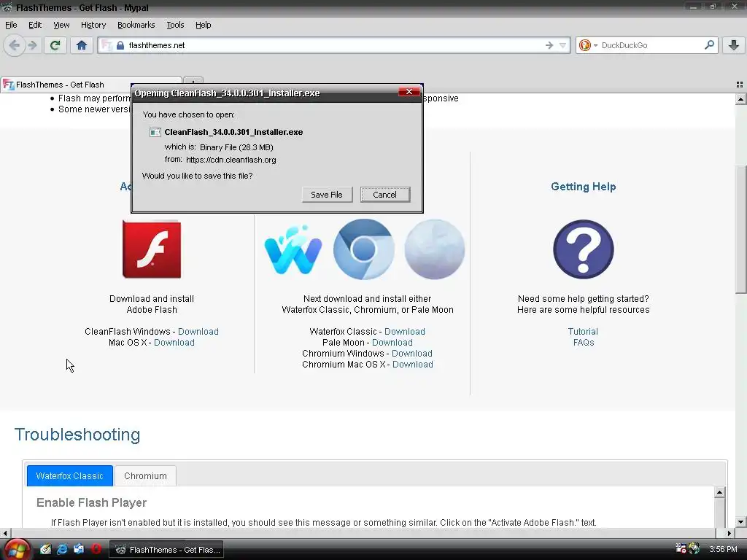Click the Pale Moon logo

(435, 249)
